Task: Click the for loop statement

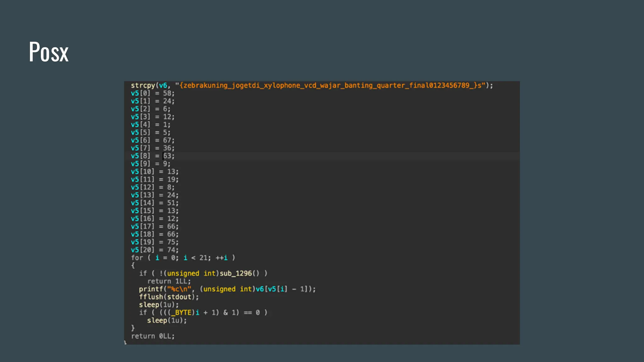Action: pos(183,258)
